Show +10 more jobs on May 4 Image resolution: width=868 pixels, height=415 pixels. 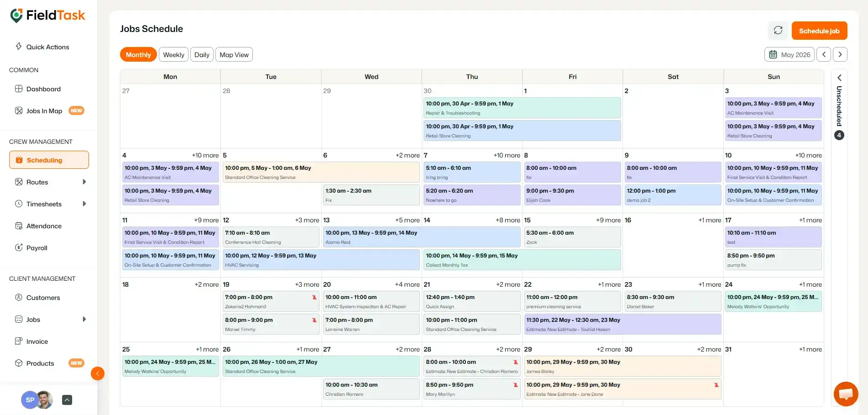pos(205,155)
